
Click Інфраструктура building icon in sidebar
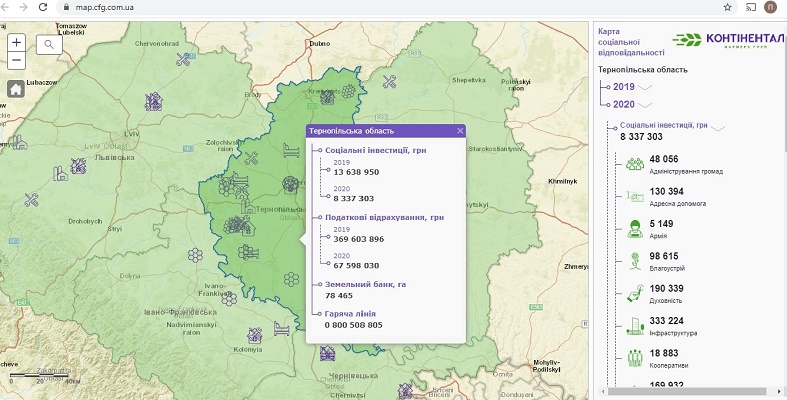click(x=635, y=326)
